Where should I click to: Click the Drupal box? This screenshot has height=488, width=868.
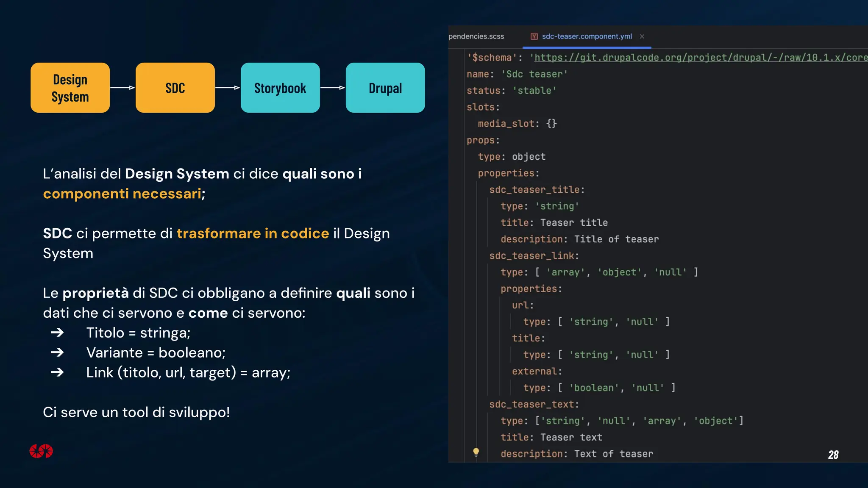[385, 88]
